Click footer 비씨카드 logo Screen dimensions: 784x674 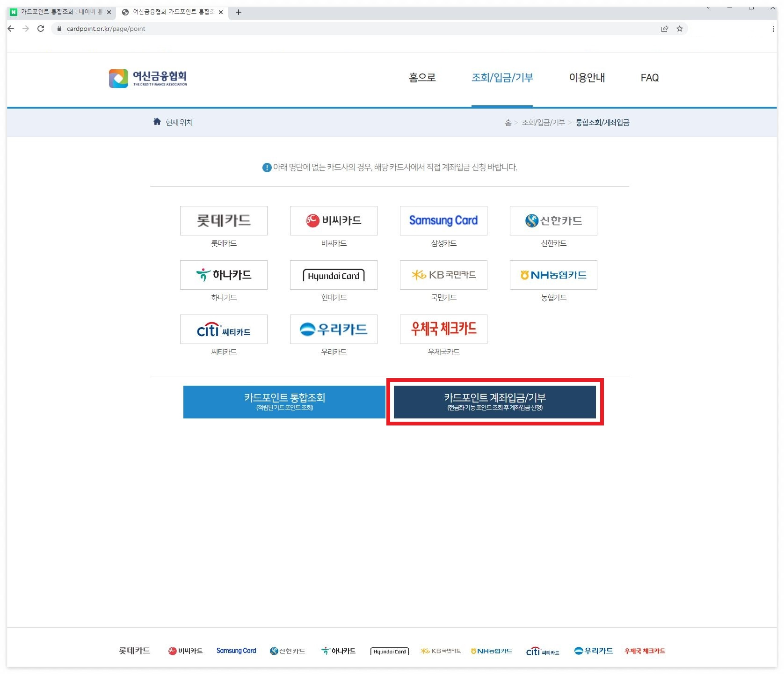tap(185, 651)
